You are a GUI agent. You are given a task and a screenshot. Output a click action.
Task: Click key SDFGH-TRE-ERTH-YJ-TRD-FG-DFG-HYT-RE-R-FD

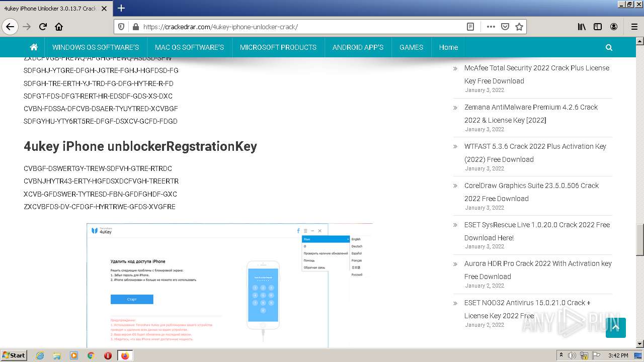(x=99, y=83)
